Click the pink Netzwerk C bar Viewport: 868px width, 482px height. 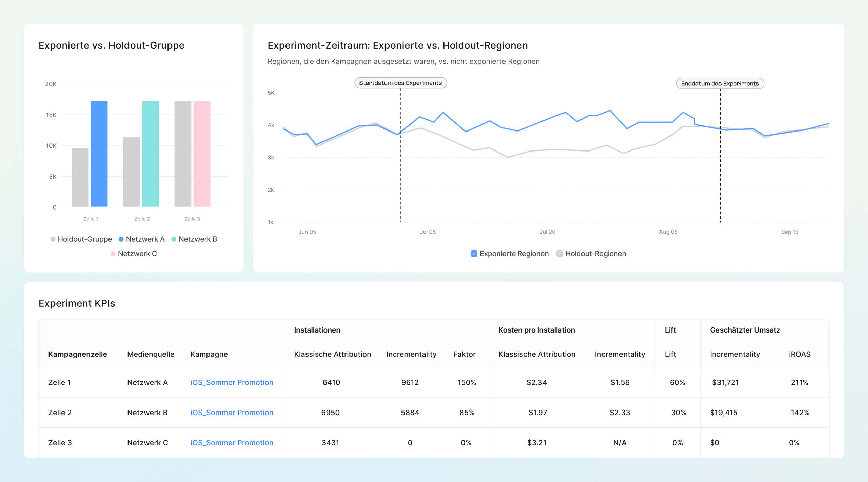pyautogui.click(x=202, y=154)
